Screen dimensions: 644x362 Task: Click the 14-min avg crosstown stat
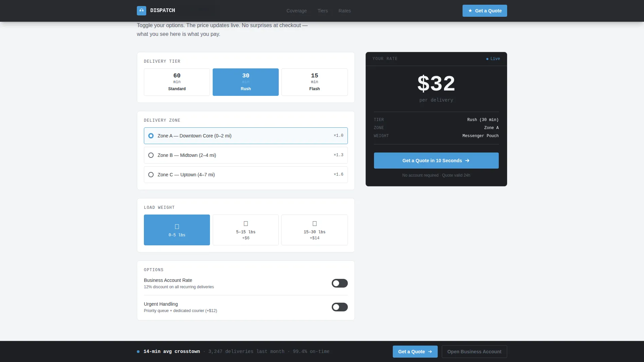(172, 351)
